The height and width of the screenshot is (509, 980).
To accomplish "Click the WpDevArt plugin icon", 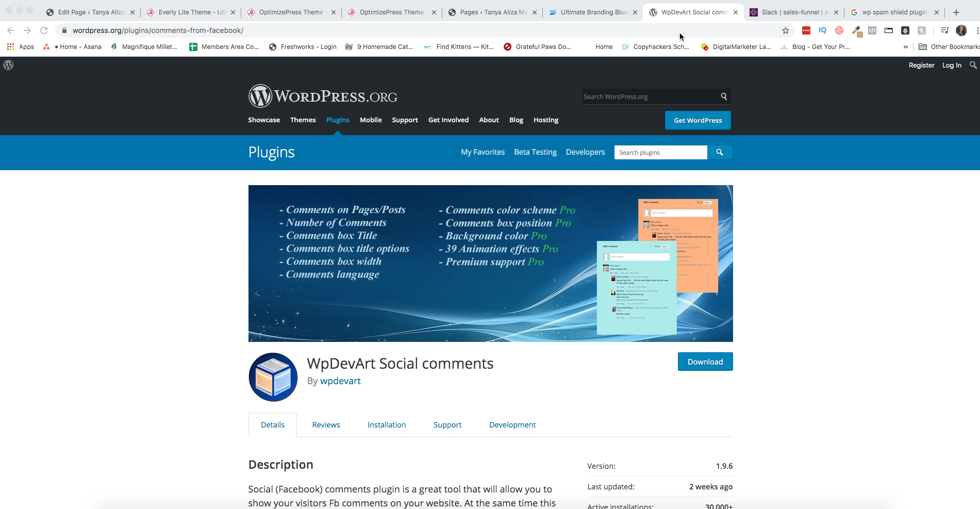I will [273, 377].
